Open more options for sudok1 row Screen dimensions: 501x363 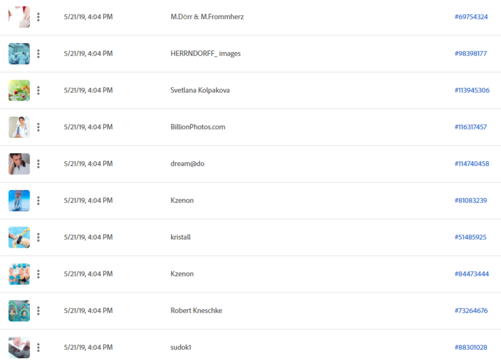click(38, 347)
